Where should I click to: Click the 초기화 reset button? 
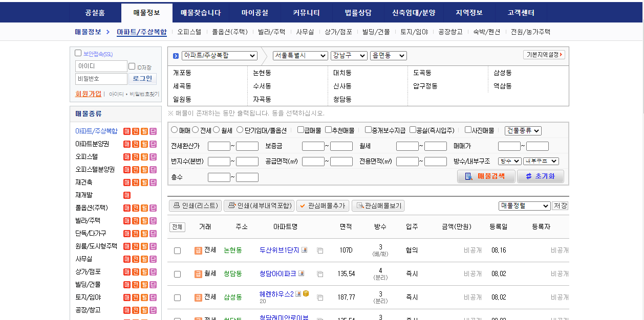[x=541, y=176]
